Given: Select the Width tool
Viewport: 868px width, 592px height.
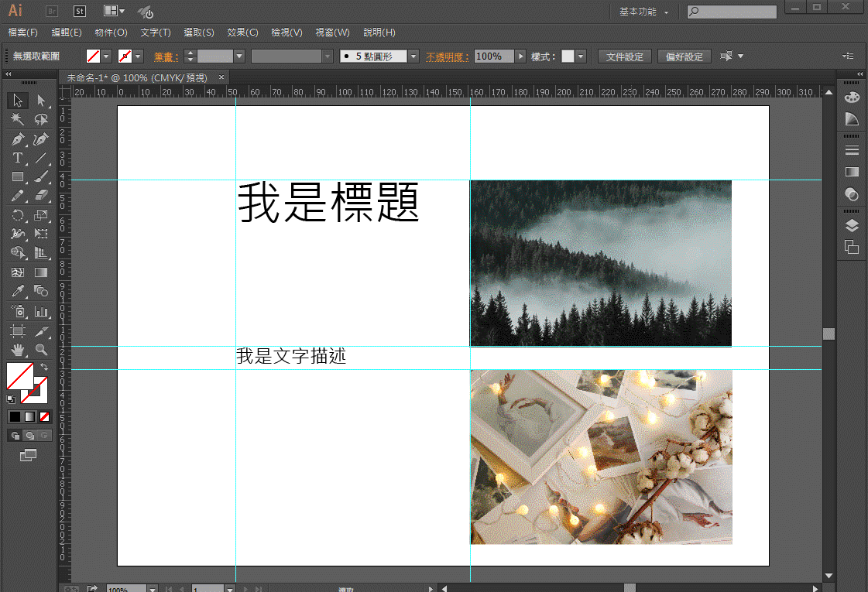Looking at the screenshot, I should click(18, 234).
